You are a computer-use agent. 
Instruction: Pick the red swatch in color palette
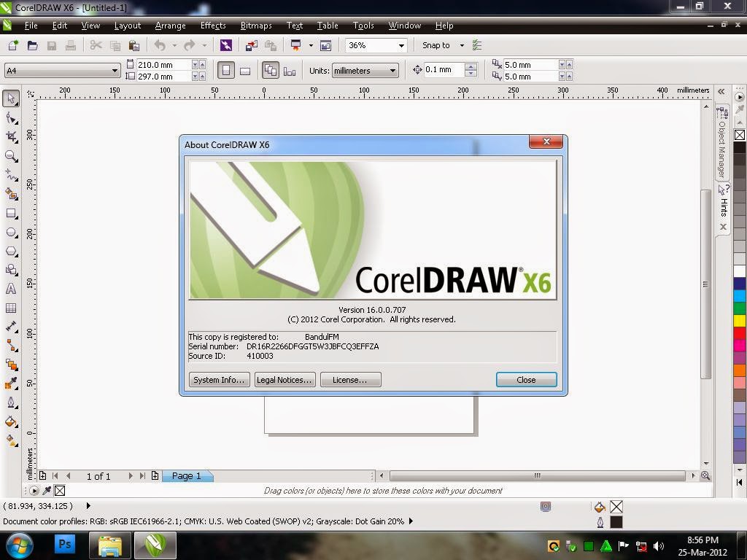click(x=740, y=332)
